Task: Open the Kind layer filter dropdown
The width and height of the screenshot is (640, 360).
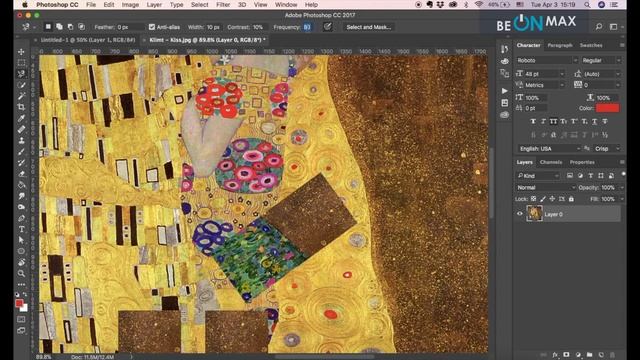Action: tap(538, 176)
